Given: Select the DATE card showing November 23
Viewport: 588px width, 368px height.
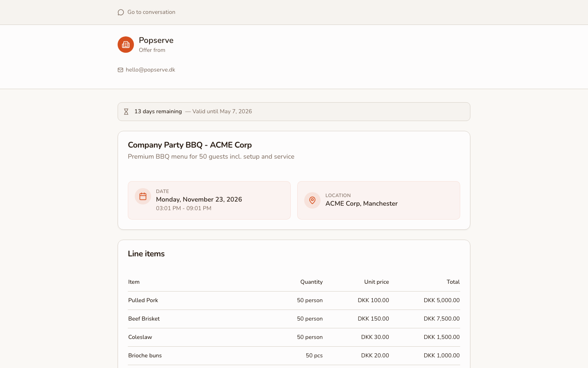Looking at the screenshot, I should click(x=209, y=200).
